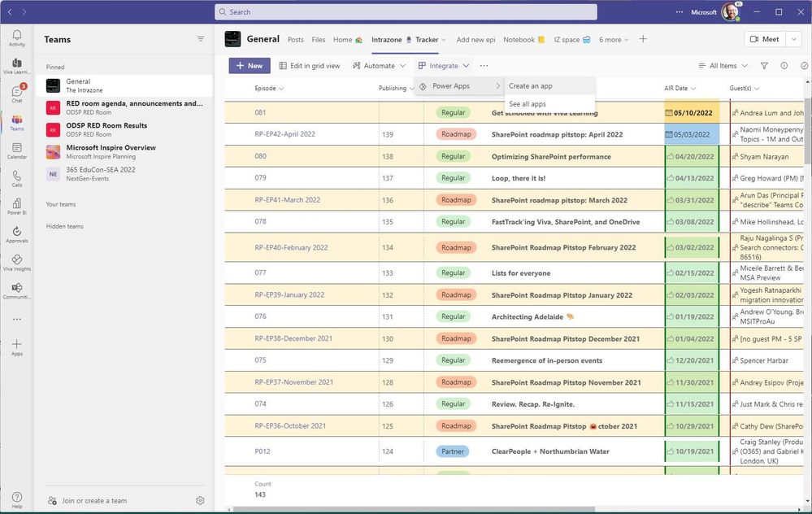Expand the Hidden teams section

64,226
